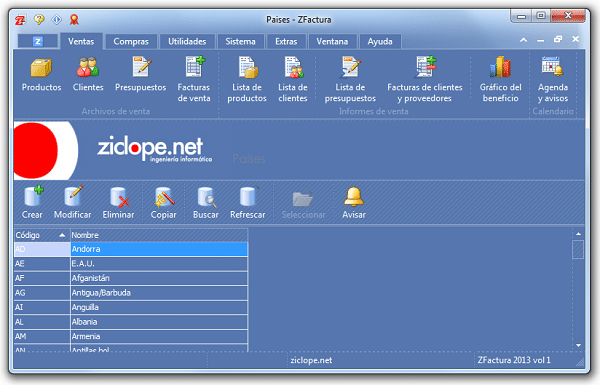Image resolution: width=600 pixels, height=385 pixels.
Task: Switch to the Extras tab
Action: [x=286, y=41]
